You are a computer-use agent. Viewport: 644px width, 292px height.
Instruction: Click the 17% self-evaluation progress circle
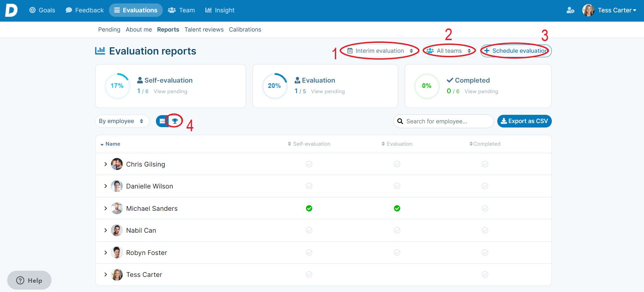(x=117, y=86)
